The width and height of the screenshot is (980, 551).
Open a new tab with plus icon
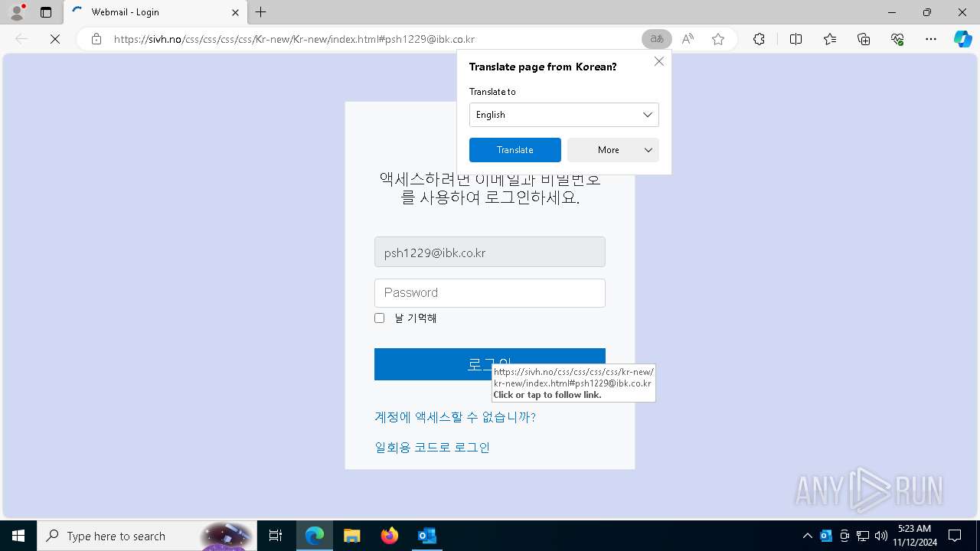click(261, 12)
